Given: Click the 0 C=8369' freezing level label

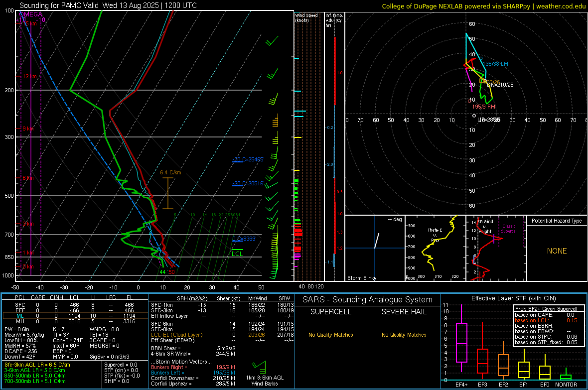Looking at the screenshot, I should [x=244, y=239].
